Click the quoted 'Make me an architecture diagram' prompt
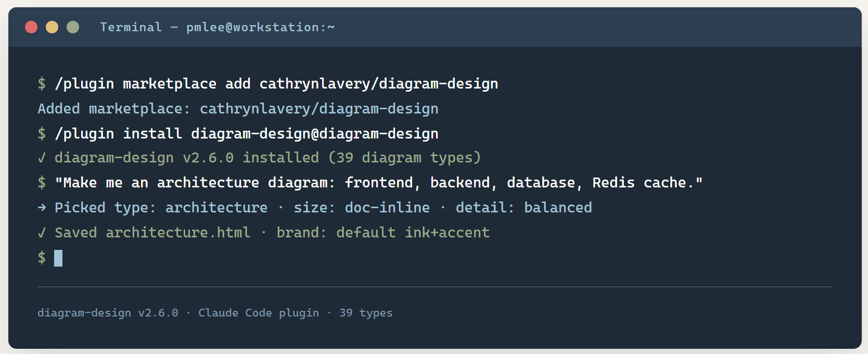 [379, 183]
